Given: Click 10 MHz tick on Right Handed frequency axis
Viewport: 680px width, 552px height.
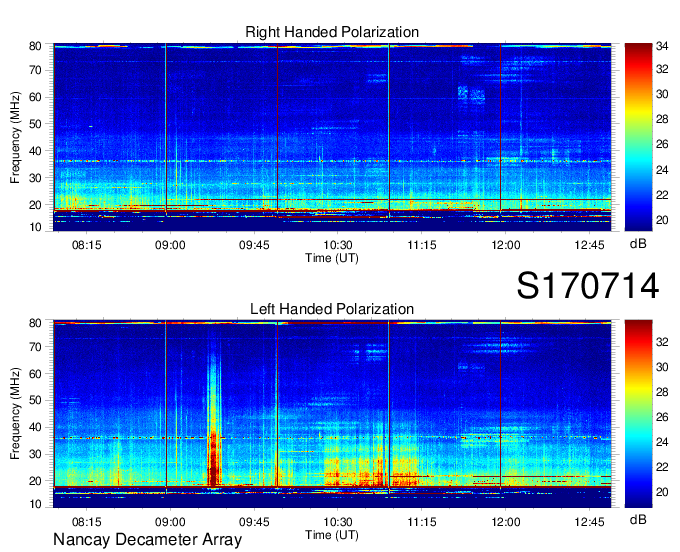Looking at the screenshot, I should coord(35,227).
